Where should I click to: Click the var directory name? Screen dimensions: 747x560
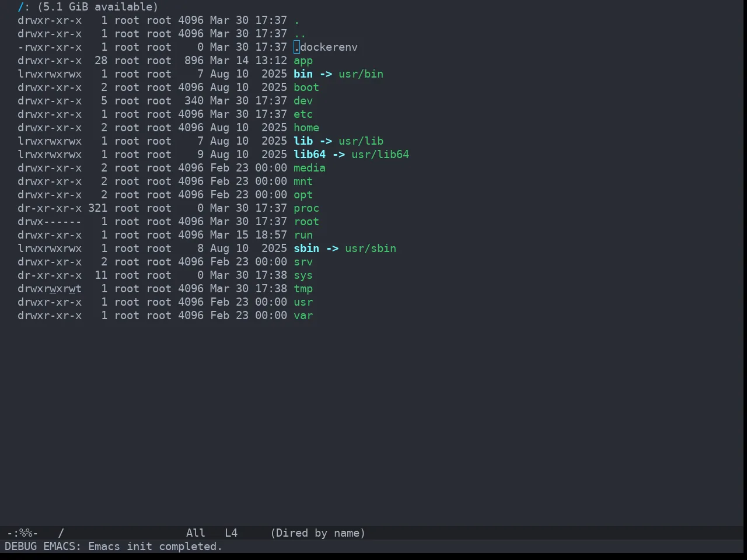pyautogui.click(x=303, y=316)
